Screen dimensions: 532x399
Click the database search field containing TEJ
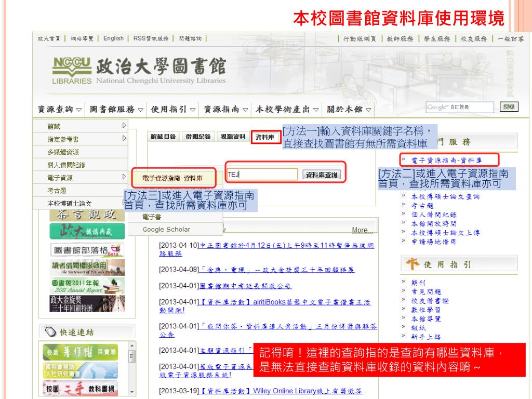[262, 175]
